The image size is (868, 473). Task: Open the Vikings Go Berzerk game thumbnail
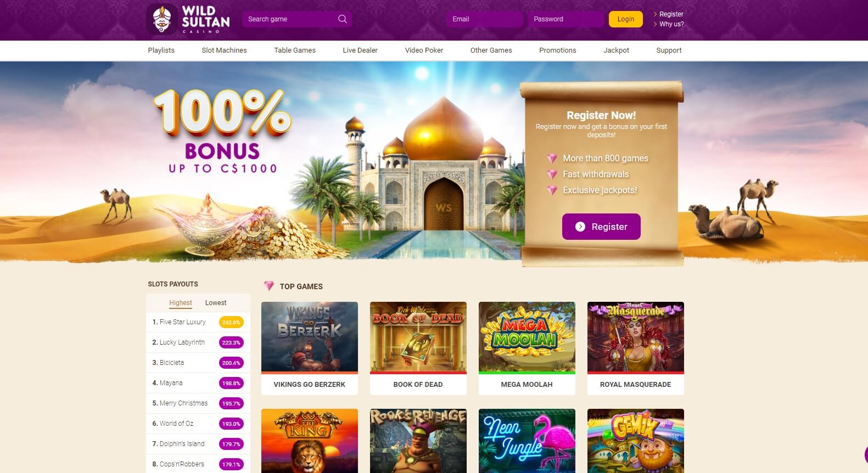[310, 337]
